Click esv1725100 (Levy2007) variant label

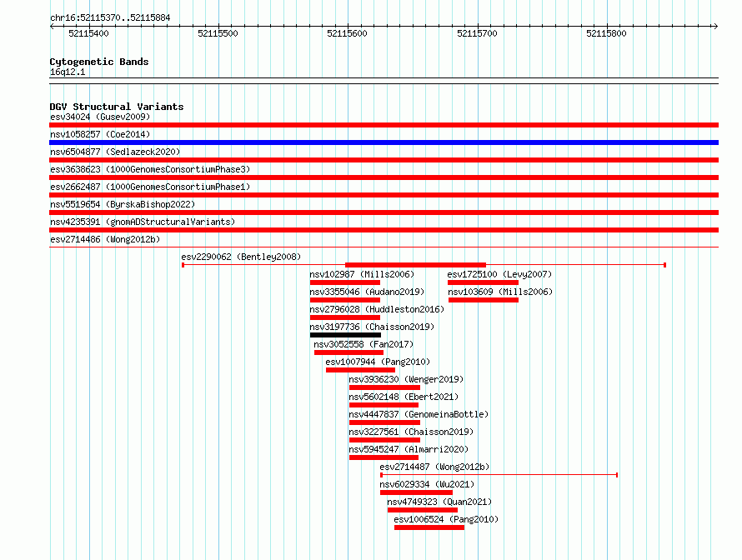[x=499, y=274]
